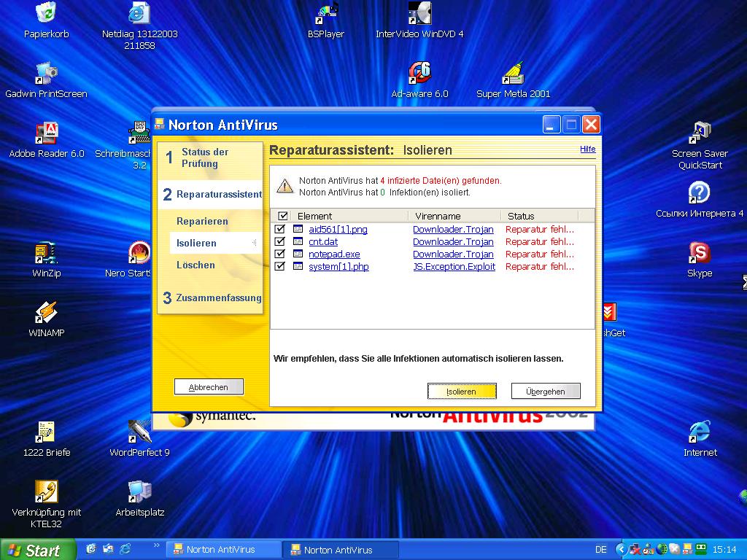Expand hidden system tray icons arrow

pos(620,550)
